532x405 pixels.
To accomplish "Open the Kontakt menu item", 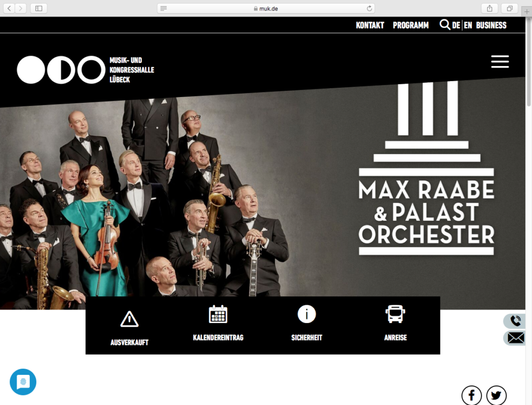I will coord(370,25).
